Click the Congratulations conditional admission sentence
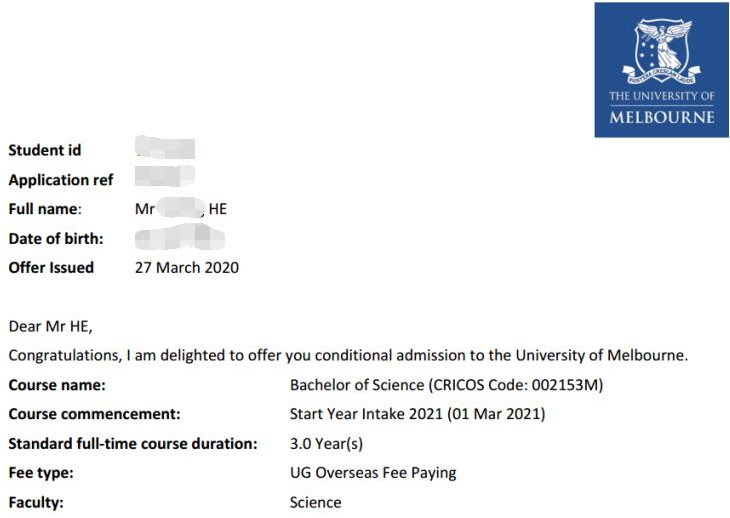Viewport: 730px width, 518px height. (x=348, y=355)
